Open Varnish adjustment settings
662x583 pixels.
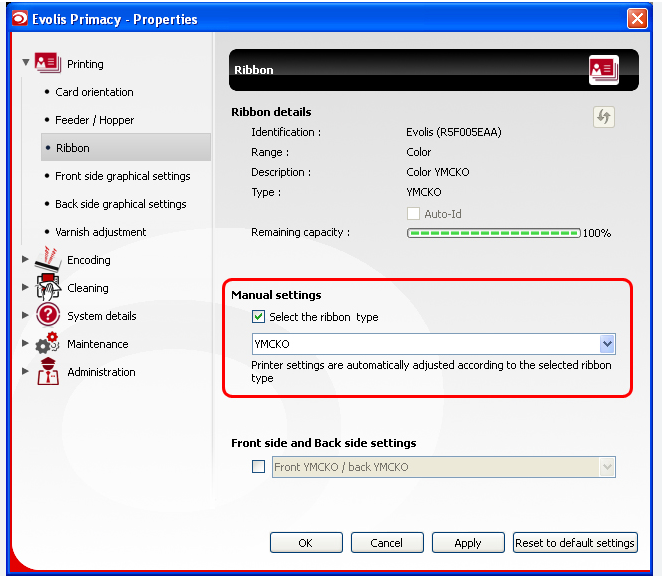[100, 232]
